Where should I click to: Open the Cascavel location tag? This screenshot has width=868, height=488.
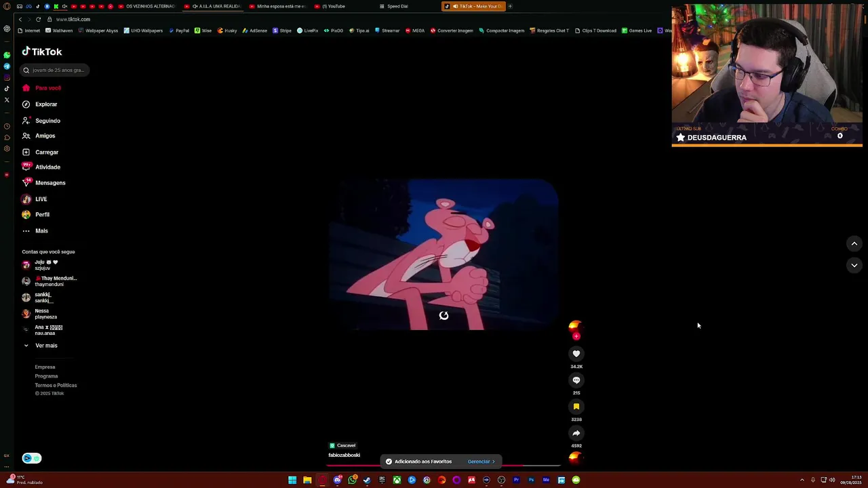point(342,445)
